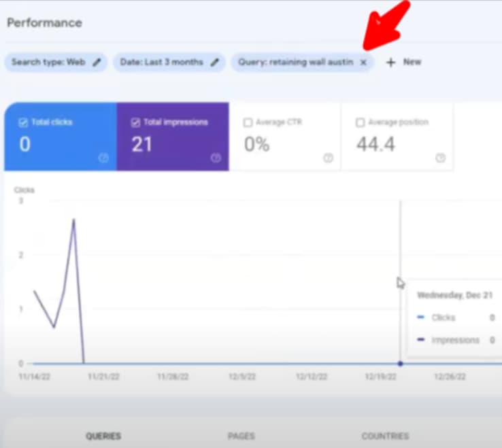Open help icon on Total impressions card
Image resolution: width=502 pixels, height=448 pixels.
click(x=216, y=158)
